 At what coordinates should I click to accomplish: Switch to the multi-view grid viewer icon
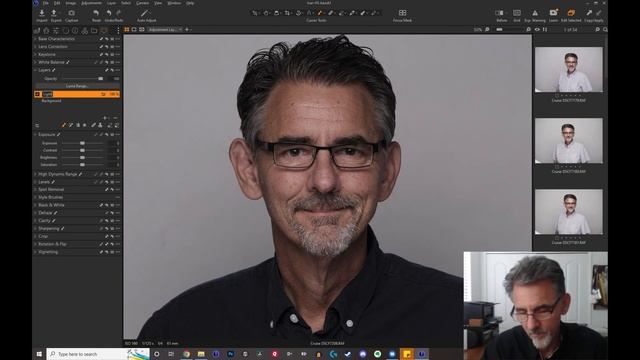click(127, 29)
